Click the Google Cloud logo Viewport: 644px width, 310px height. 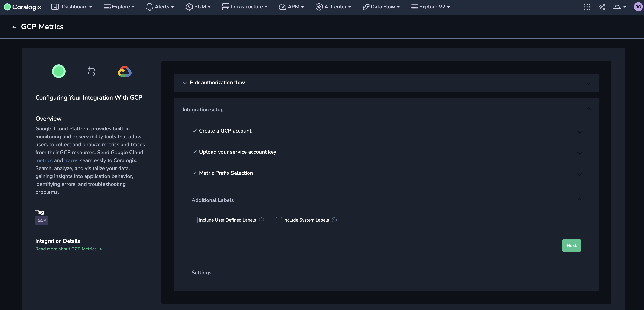pos(125,71)
